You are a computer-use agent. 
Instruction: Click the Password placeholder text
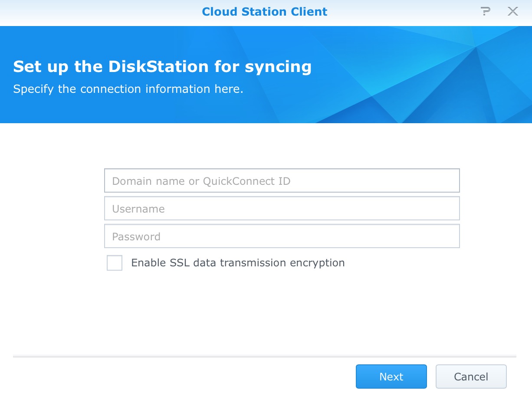pyautogui.click(x=136, y=236)
